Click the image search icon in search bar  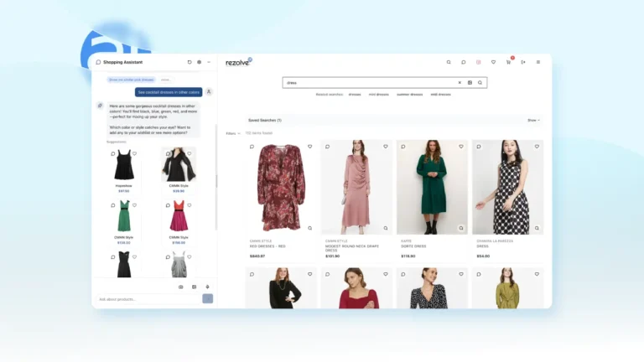[x=470, y=83]
